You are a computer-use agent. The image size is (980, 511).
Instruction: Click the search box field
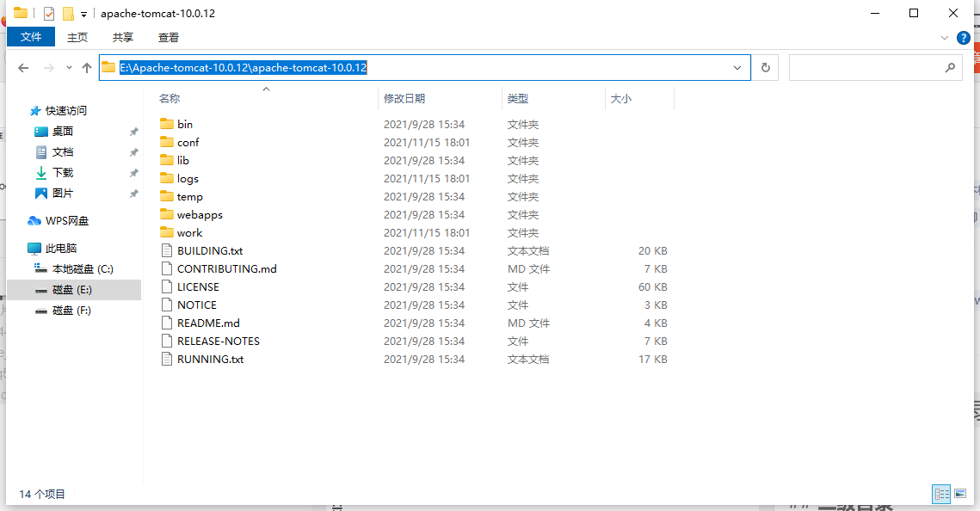[876, 67]
